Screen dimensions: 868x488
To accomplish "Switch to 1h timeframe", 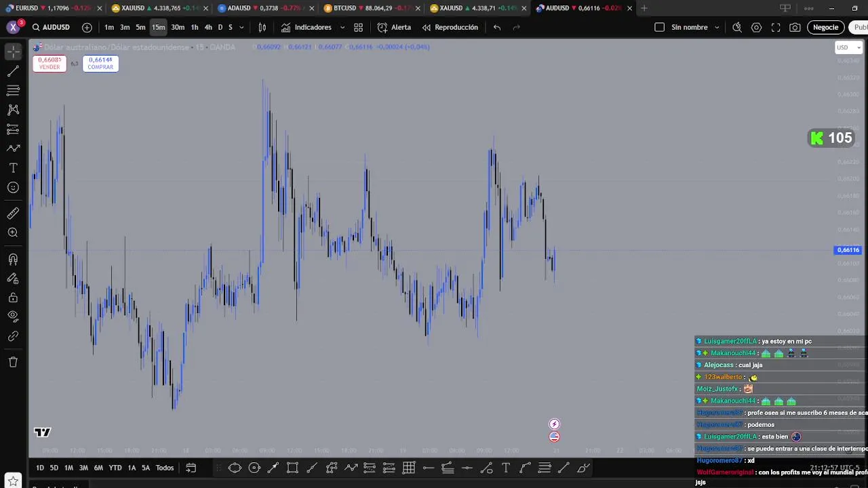I will click(195, 27).
